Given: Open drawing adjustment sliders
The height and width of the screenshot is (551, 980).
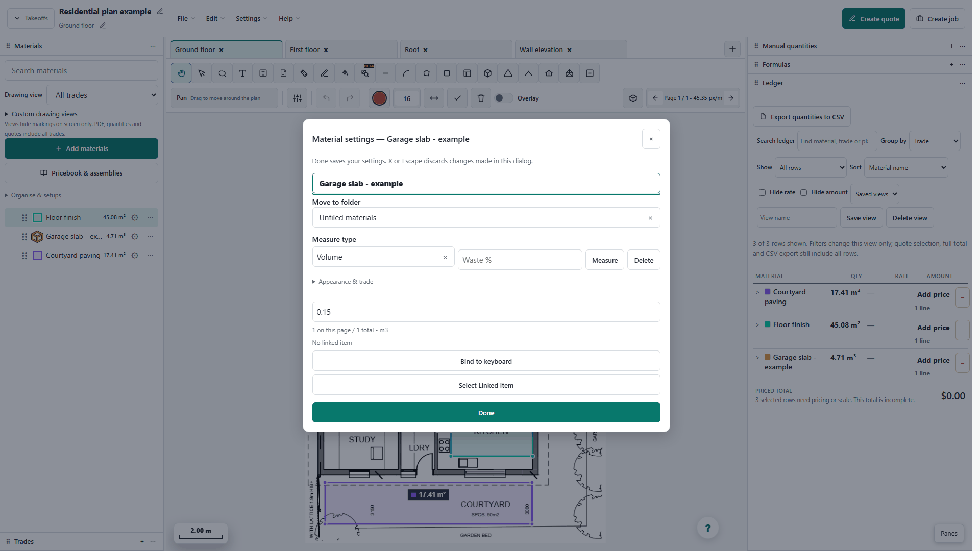Looking at the screenshot, I should pyautogui.click(x=297, y=98).
